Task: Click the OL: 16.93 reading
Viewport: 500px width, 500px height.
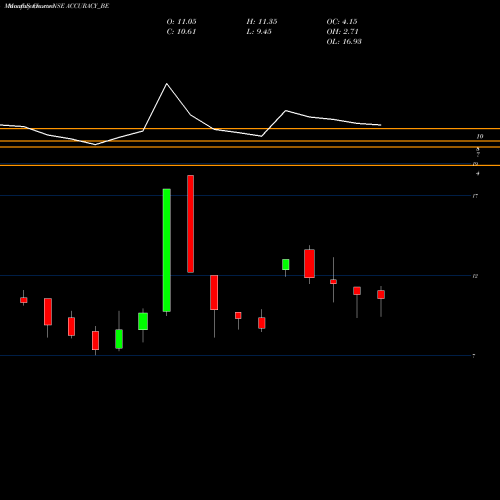Action: pos(344,42)
